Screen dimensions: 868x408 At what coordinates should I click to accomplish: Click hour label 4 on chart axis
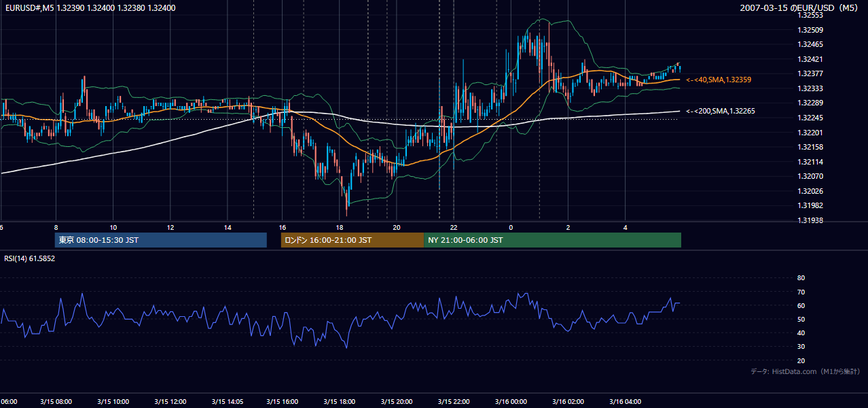[x=625, y=228]
